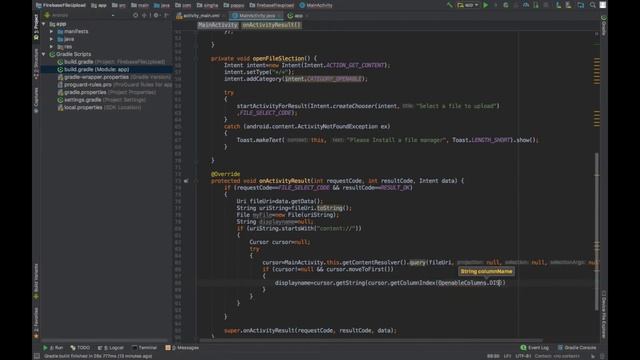Click FirebaseFileUpload in navigation bar
Viewport: 640px width, 360px height.
(x=61, y=5)
